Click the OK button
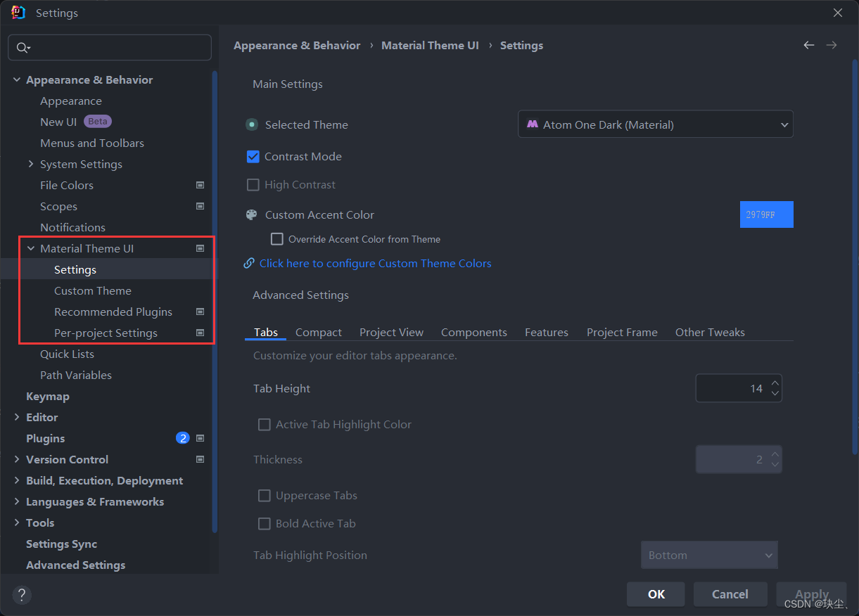The height and width of the screenshot is (616, 859). tap(656, 594)
